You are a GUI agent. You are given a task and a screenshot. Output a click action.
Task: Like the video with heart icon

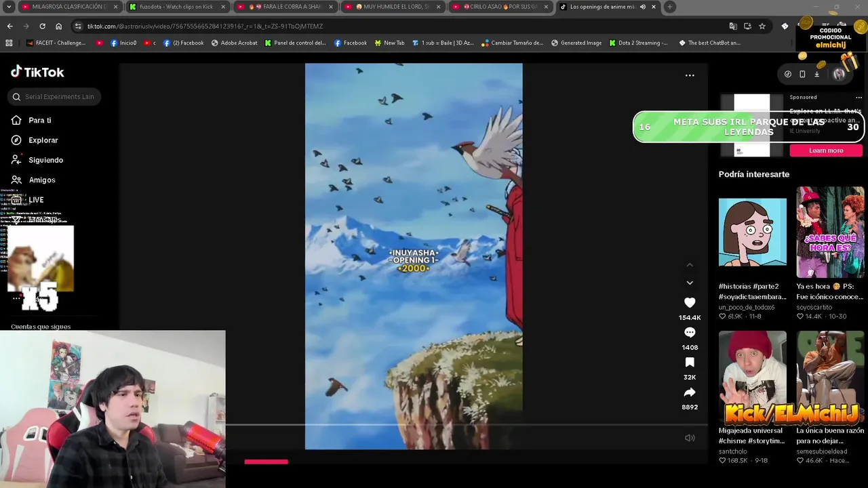(x=690, y=303)
